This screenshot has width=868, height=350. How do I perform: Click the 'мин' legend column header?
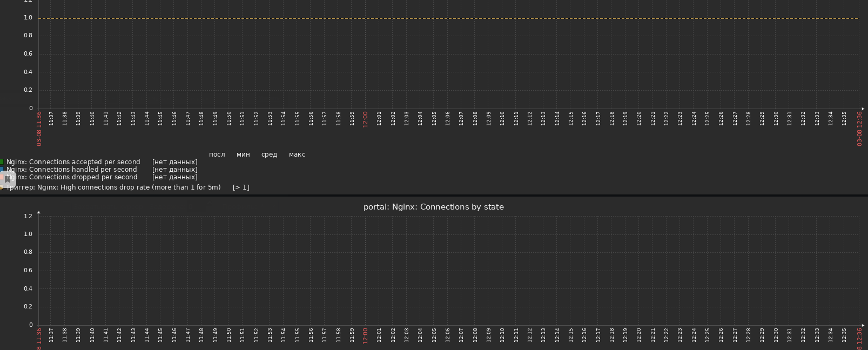[243, 154]
